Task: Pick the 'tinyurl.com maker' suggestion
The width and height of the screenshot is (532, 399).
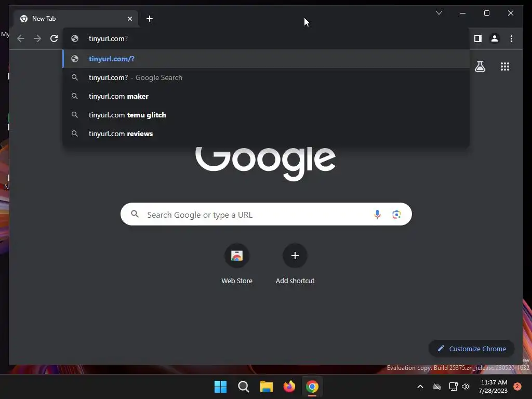Action: tap(266, 96)
